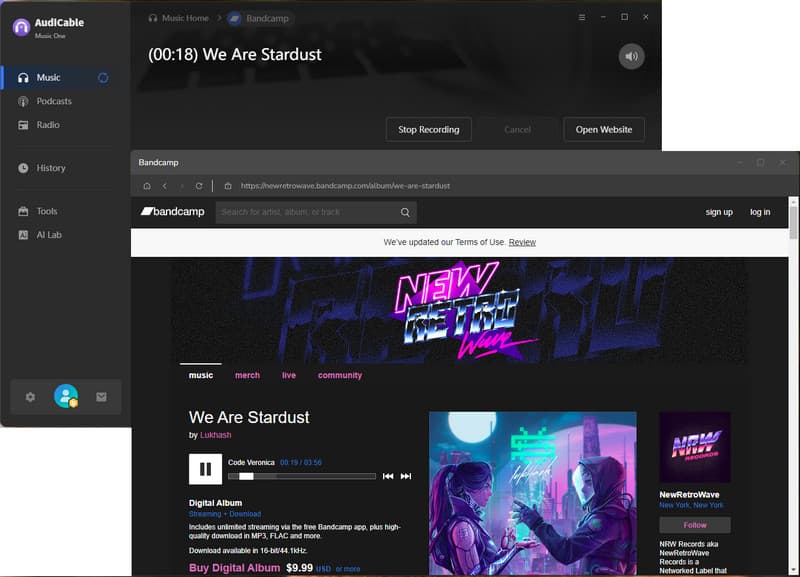Expand the hamburger menu in recording window
Image resolution: width=800 pixels, height=577 pixels.
(580, 17)
